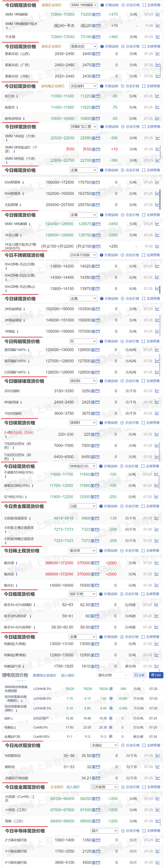Open 废锂电企业报价 link
Screen dimensions: 164x868
coord(44,676)
